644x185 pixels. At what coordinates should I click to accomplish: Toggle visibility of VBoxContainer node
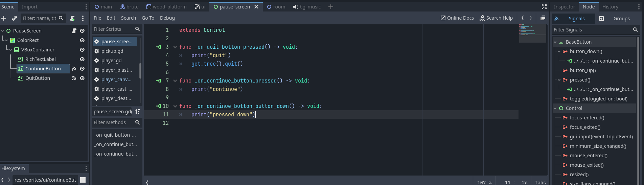point(82,50)
